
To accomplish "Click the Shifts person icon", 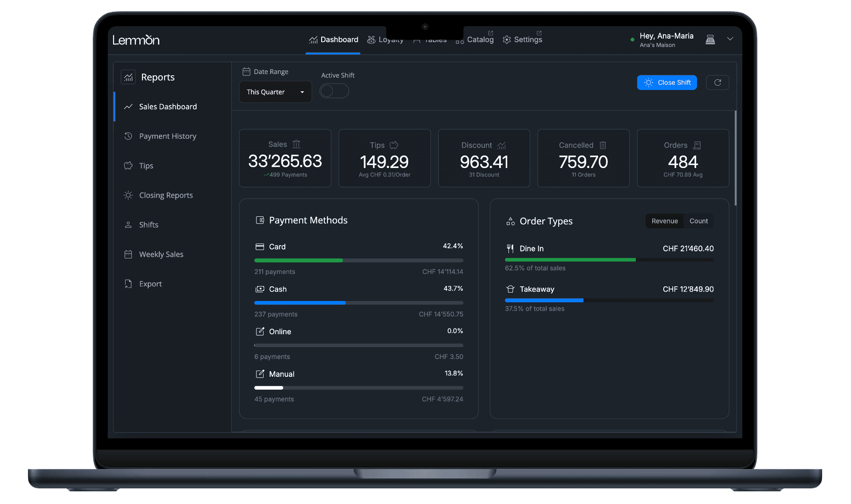I will coord(128,225).
